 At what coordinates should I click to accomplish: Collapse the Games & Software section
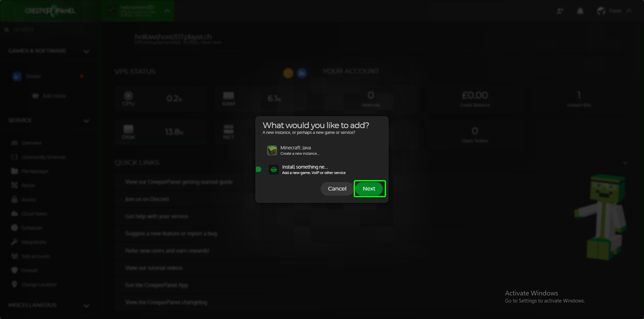[x=86, y=51]
